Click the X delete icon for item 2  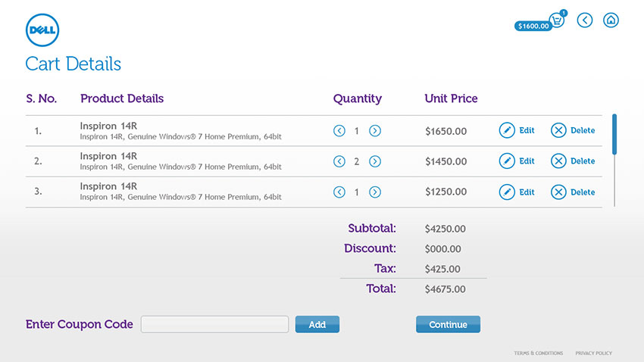558,161
